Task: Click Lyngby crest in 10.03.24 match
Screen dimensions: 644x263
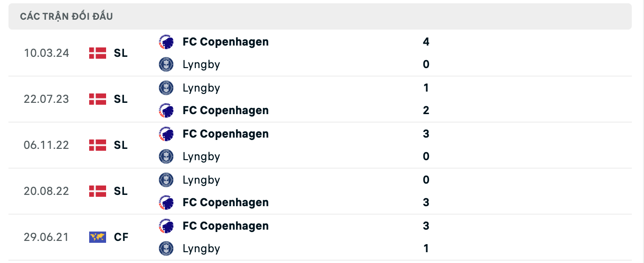Action: 166,64
